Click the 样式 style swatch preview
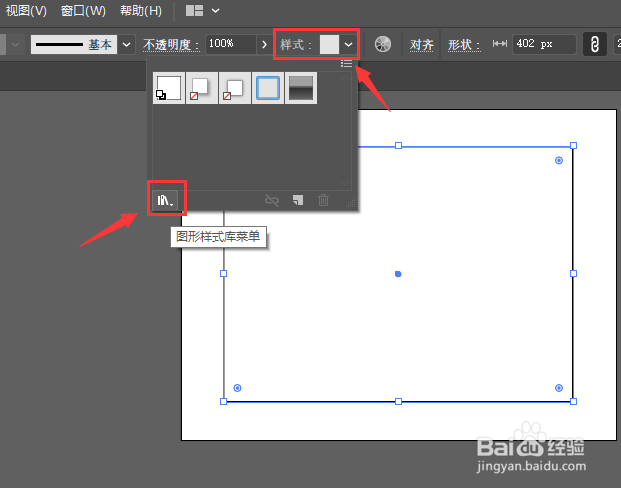This screenshot has height=488, width=621. 330,44
